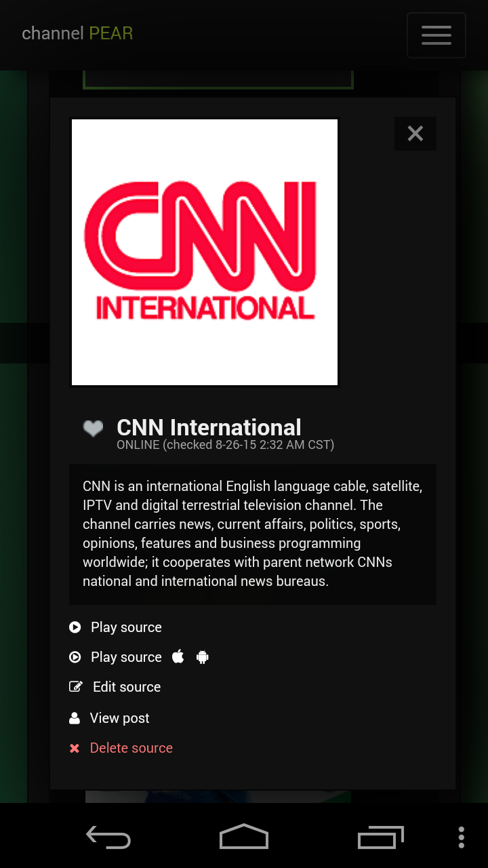
Task: Open Edit source
Action: (x=127, y=687)
